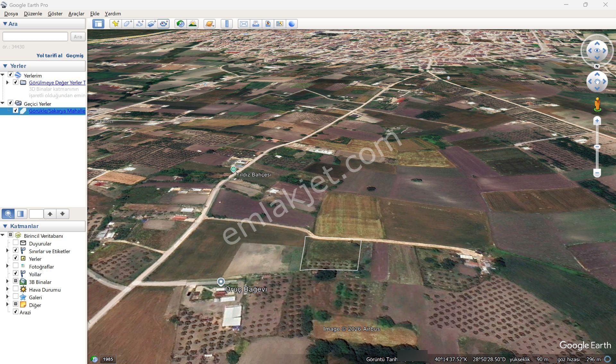616x364 pixels.
Task: Click the 1985 historical imagery year box
Action: click(108, 359)
